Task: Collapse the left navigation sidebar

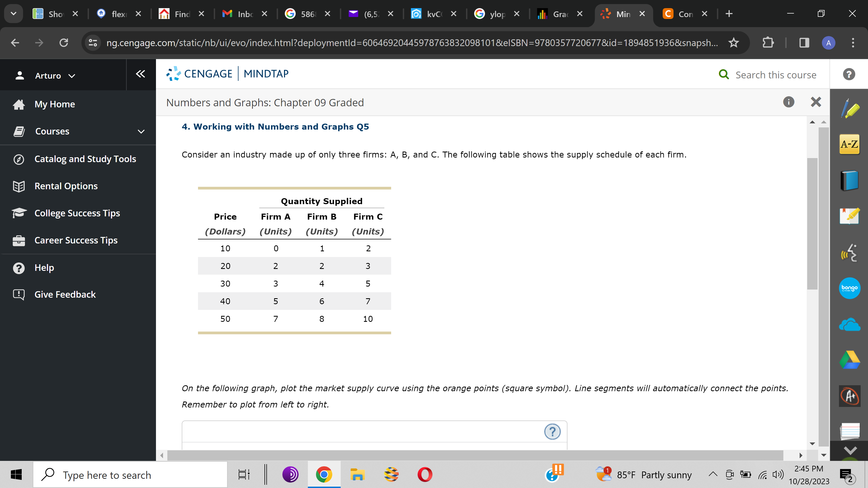Action: click(x=141, y=74)
